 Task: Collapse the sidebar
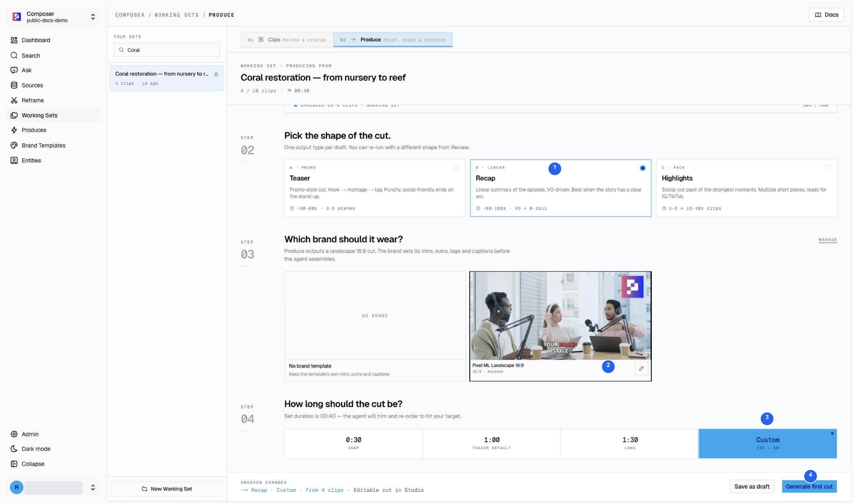click(53, 464)
